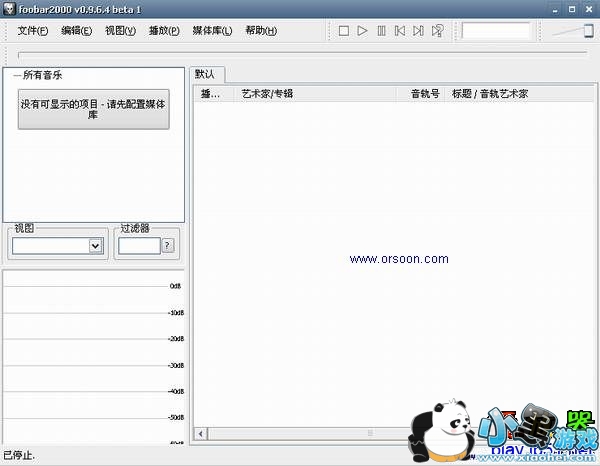Sort by the 音轨号 column header
The image size is (600, 466).
pyautogui.click(x=420, y=94)
